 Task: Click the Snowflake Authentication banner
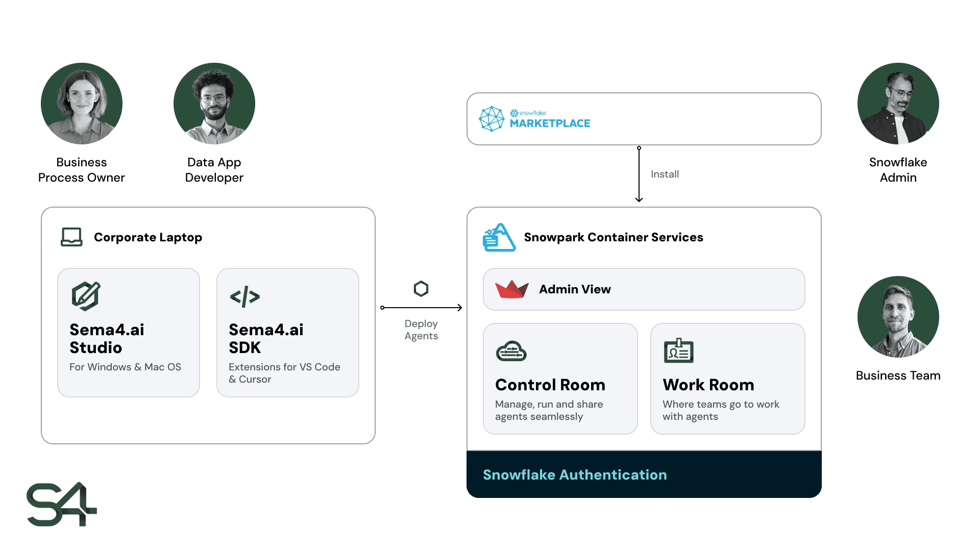coord(644,474)
